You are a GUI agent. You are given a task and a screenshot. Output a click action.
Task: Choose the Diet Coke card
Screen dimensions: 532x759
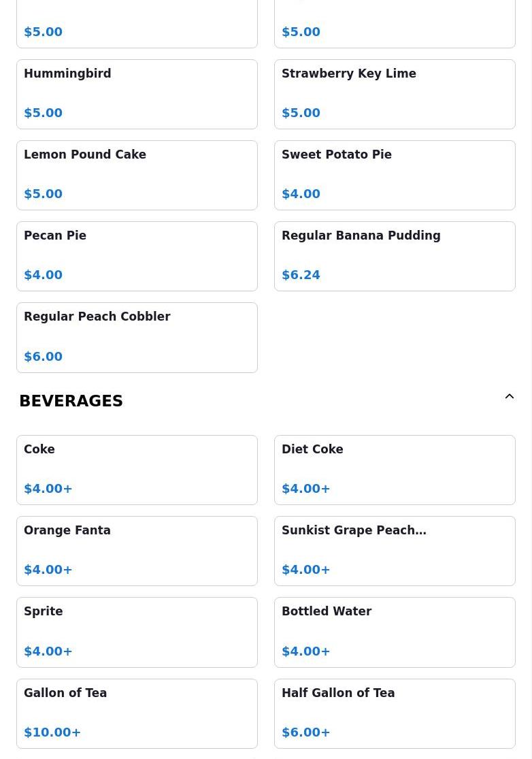[x=395, y=470]
